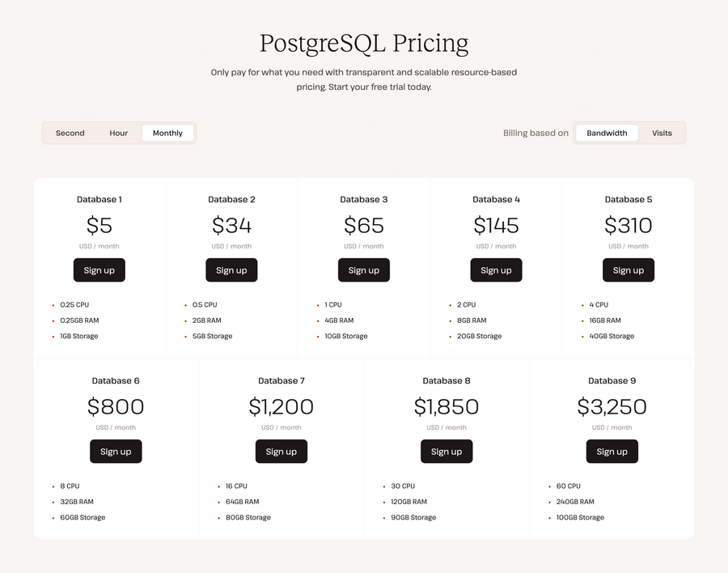Sign up for the Database 6 plan
The width and height of the screenshot is (728, 573).
116,452
